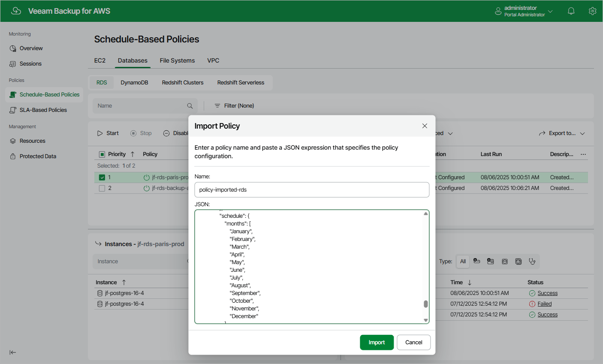Click JSON textarea vertical scrollbar thumb
603x364 pixels.
point(426,304)
